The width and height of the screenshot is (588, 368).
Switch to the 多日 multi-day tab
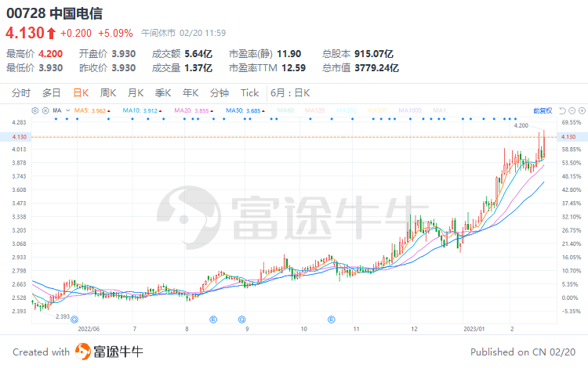[52, 93]
